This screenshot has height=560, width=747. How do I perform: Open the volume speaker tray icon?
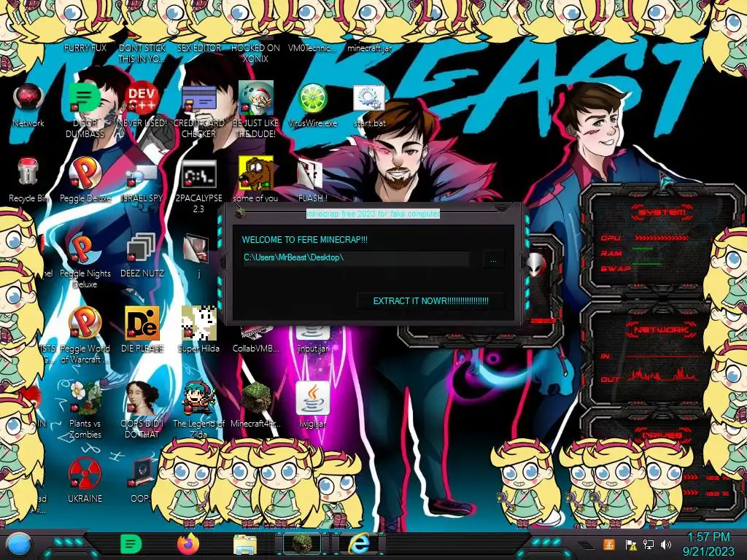tap(666, 544)
